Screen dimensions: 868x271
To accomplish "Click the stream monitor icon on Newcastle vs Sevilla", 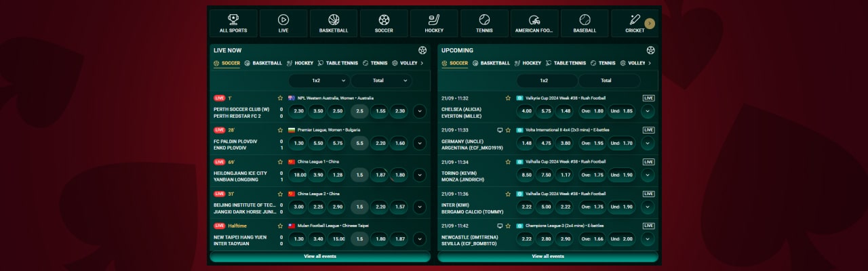I will 500,226.
